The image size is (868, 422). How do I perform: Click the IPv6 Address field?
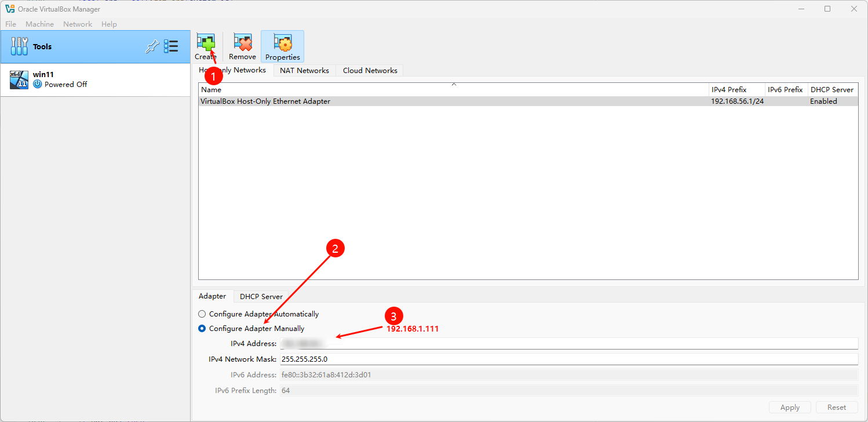point(569,375)
